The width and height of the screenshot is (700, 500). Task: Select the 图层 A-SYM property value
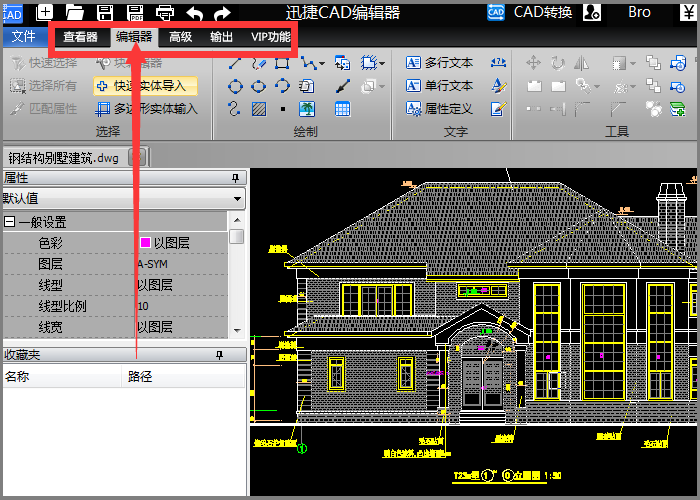[x=153, y=264]
